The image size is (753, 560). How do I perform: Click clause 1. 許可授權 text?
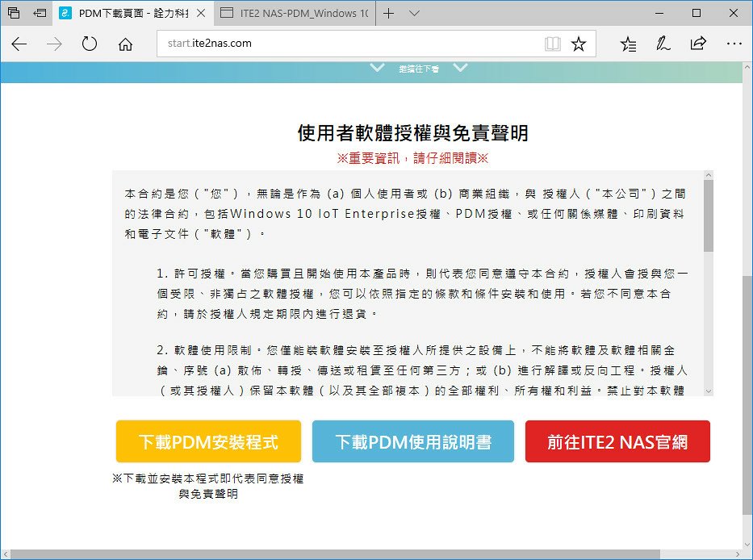[423, 294]
